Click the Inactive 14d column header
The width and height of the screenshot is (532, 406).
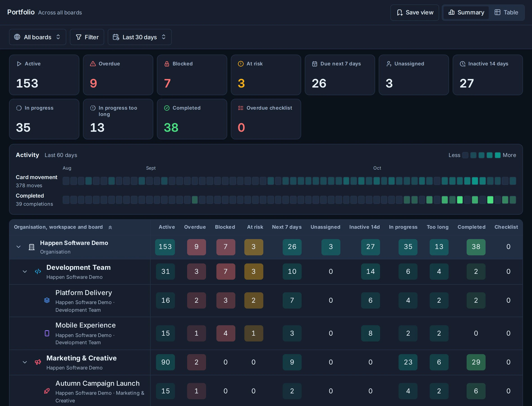365,227
